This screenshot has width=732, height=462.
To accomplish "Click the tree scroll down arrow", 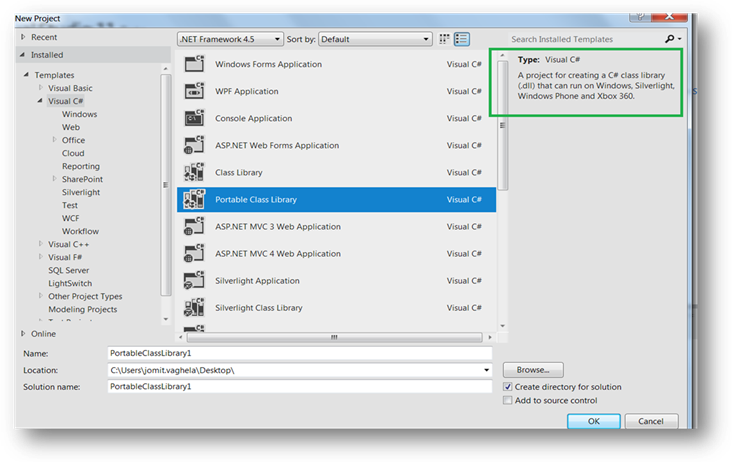I will (x=166, y=319).
